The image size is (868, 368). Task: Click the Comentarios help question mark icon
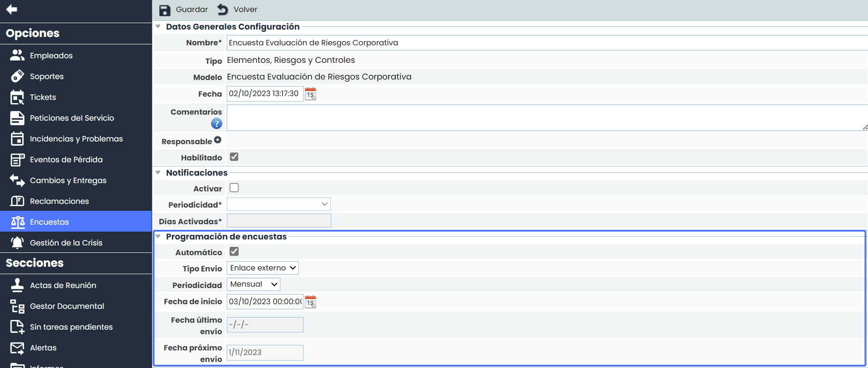tap(216, 123)
